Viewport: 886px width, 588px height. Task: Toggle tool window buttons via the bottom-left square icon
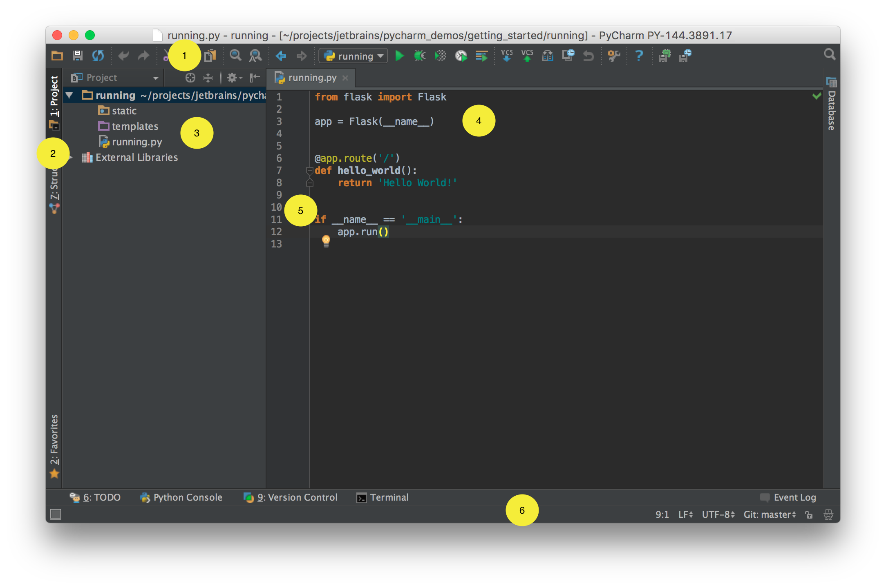(x=56, y=514)
